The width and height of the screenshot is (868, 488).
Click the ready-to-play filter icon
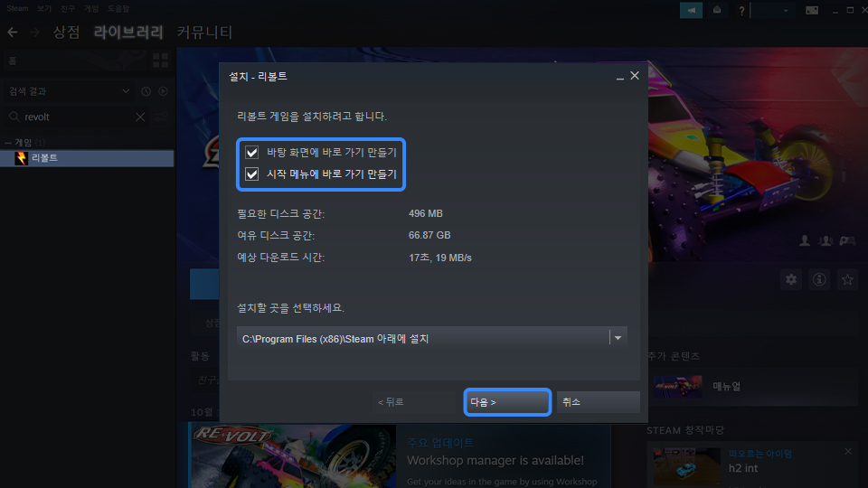[x=163, y=91]
